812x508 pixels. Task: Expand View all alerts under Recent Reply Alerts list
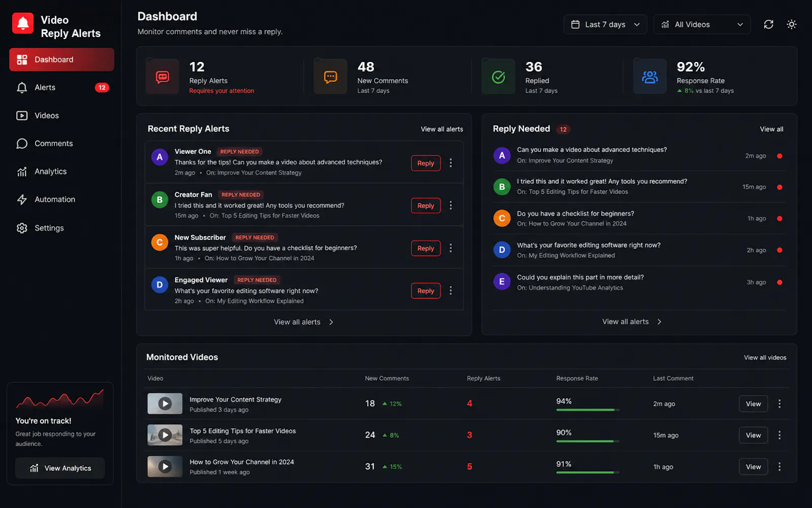click(x=303, y=322)
